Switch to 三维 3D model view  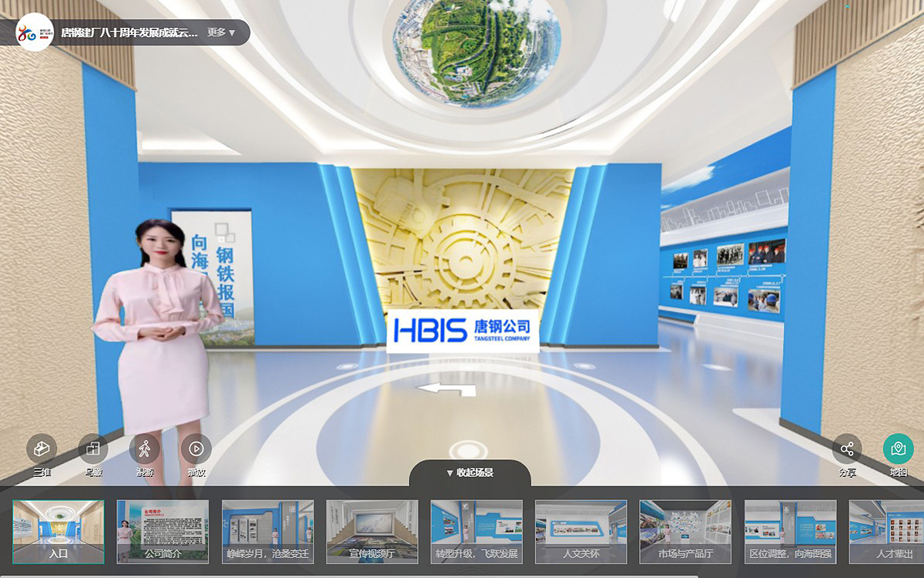(42, 449)
